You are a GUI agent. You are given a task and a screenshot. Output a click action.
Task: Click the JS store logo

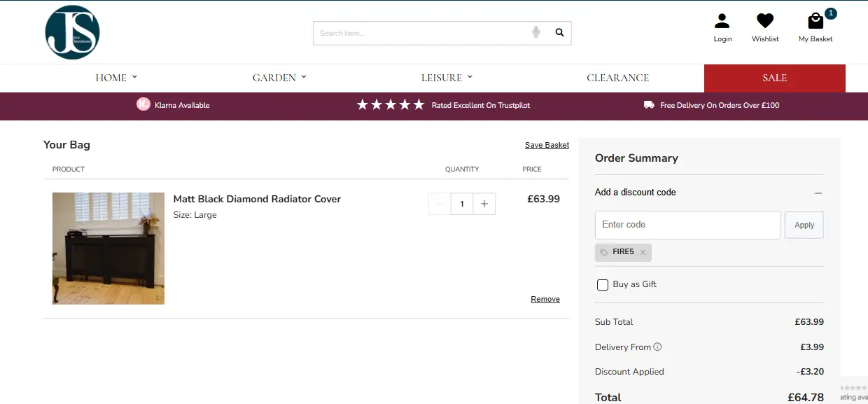[x=72, y=32]
